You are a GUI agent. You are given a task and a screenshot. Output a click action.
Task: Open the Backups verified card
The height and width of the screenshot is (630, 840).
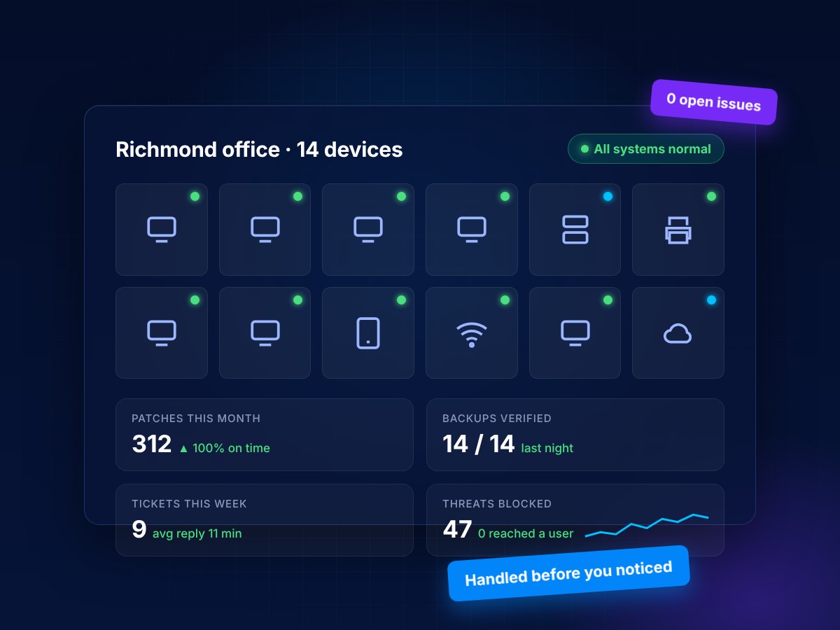coord(575,435)
